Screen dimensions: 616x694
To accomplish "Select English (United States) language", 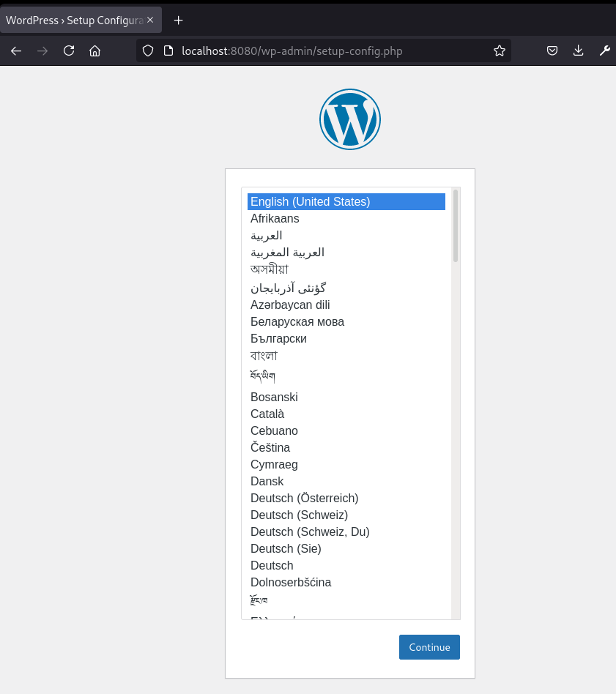I will pos(346,201).
